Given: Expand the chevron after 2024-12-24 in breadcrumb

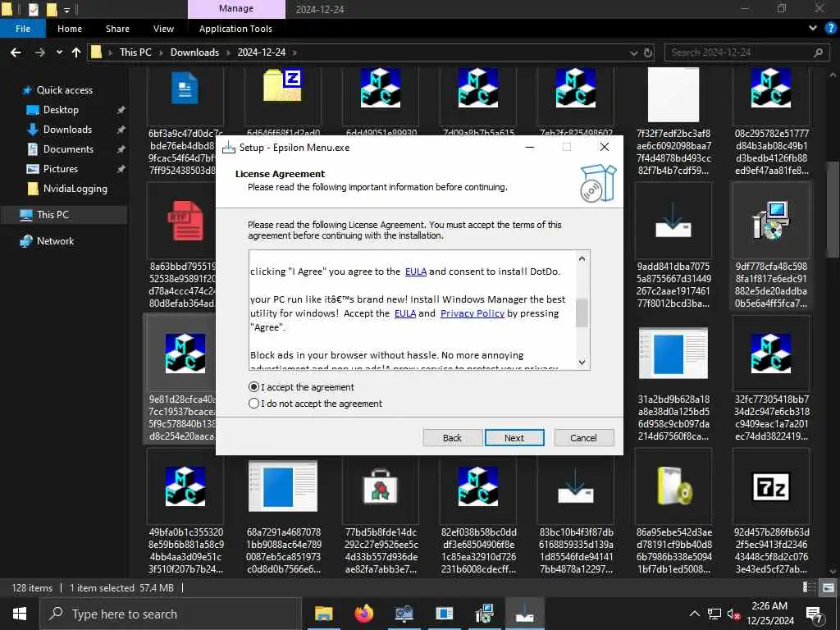Looking at the screenshot, I should [294, 52].
